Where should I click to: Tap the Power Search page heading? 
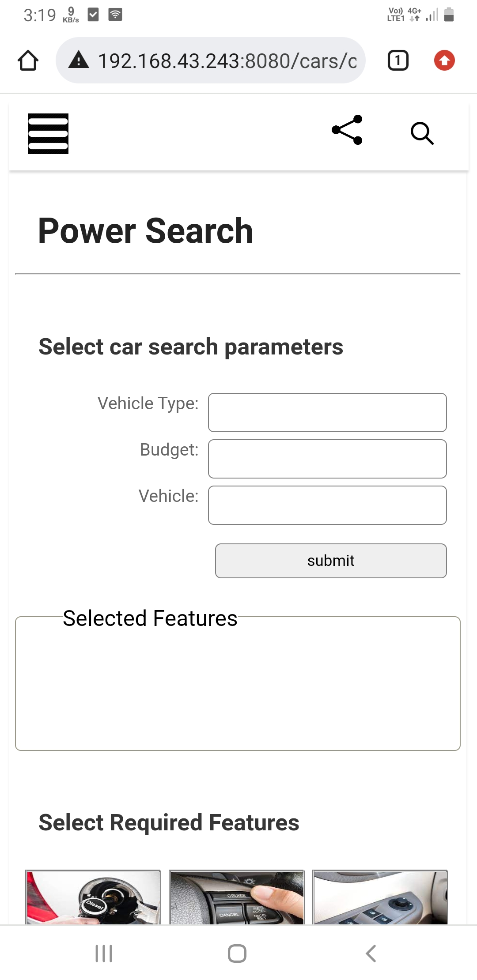[x=145, y=230]
